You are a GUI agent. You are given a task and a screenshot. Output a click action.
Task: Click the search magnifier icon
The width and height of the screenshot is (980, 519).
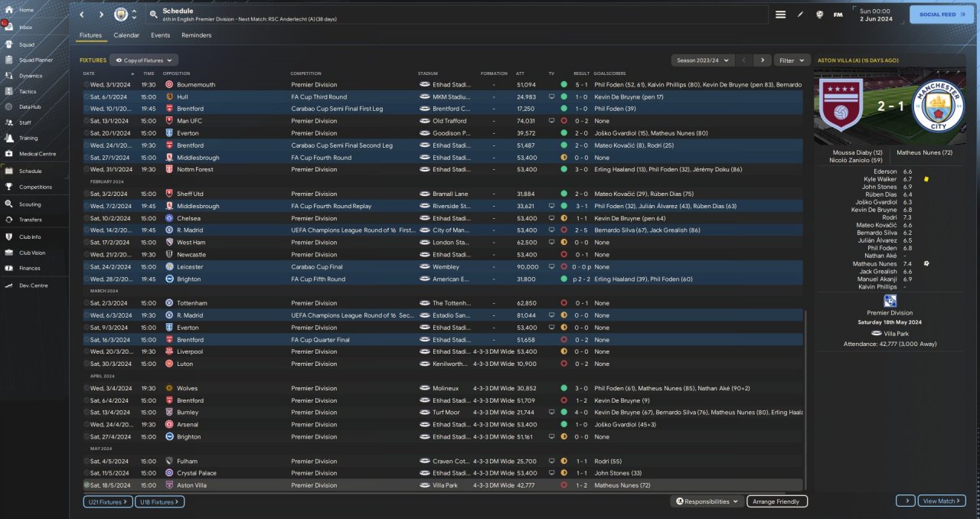pyautogui.click(x=153, y=15)
